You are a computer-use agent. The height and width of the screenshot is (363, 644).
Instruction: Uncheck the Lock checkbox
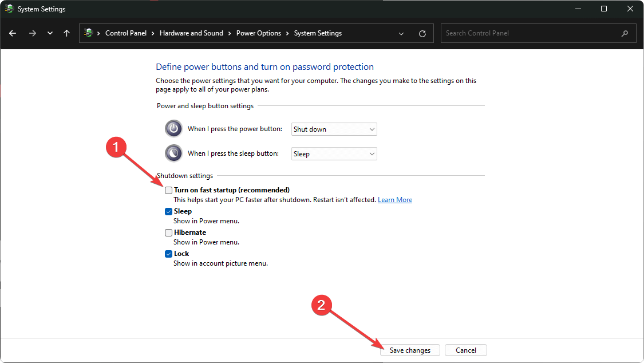[x=169, y=254]
